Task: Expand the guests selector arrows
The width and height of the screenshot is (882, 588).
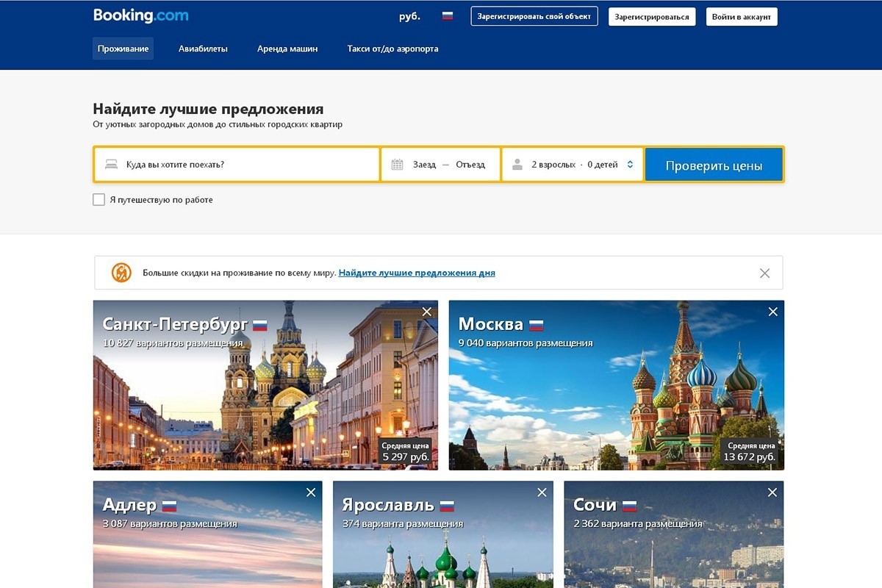Action: [x=630, y=165]
